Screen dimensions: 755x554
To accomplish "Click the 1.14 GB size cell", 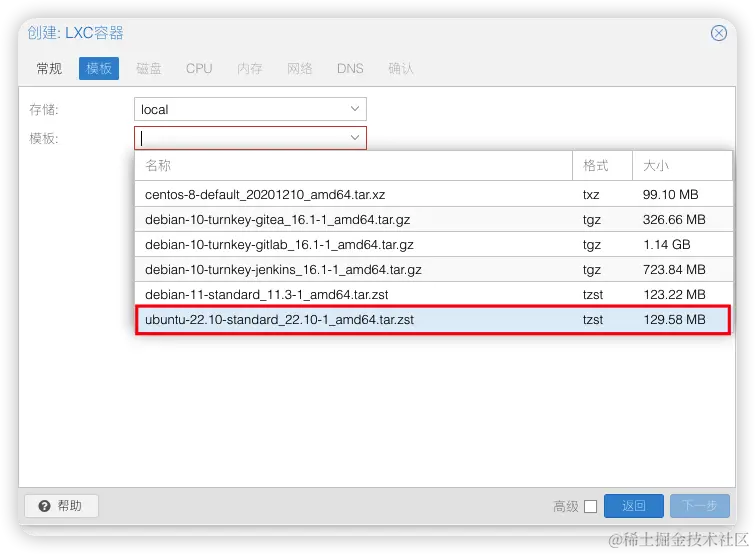I will 667,245.
